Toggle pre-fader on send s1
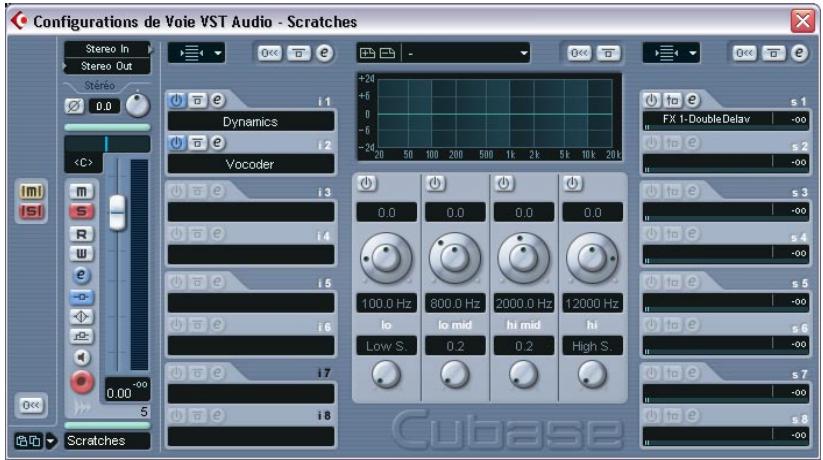 [x=672, y=100]
